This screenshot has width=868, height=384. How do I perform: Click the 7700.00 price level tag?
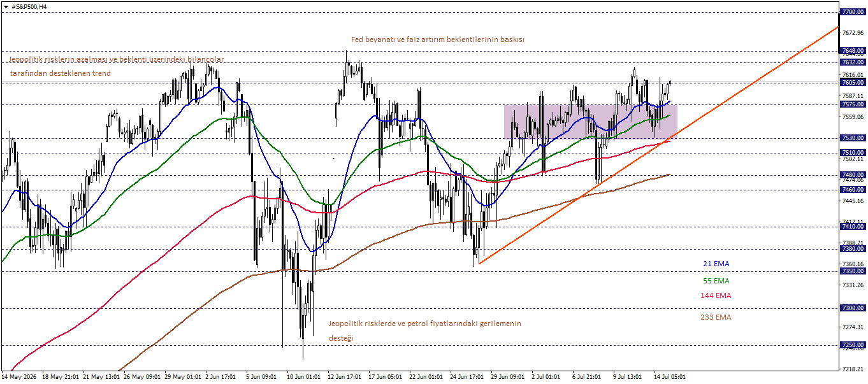853,12
